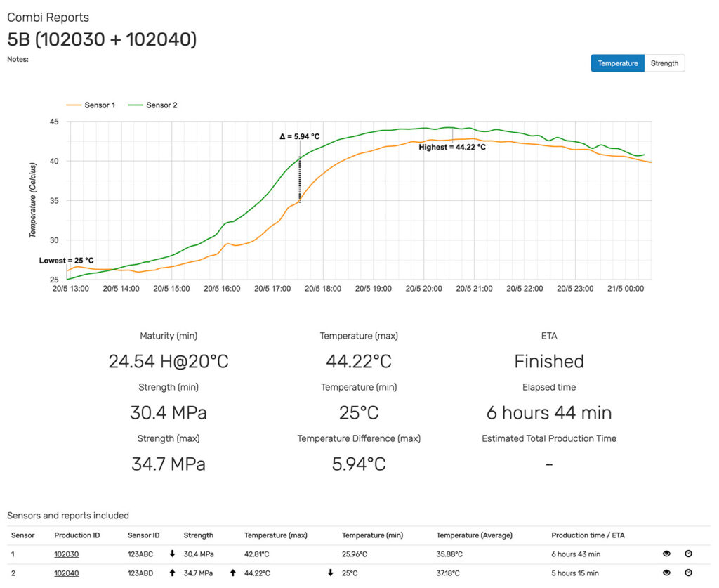The image size is (719, 588).
Task: Click the 5B (102030 + 102040) title
Action: point(102,39)
